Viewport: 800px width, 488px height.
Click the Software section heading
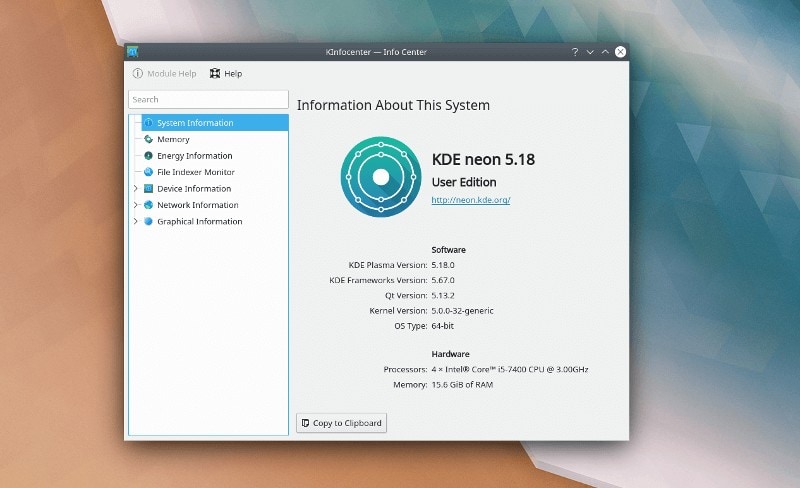tap(448, 250)
